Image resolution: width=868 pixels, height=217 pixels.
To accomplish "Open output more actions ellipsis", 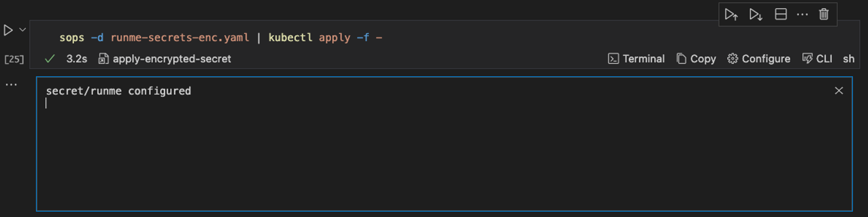I will point(11,85).
